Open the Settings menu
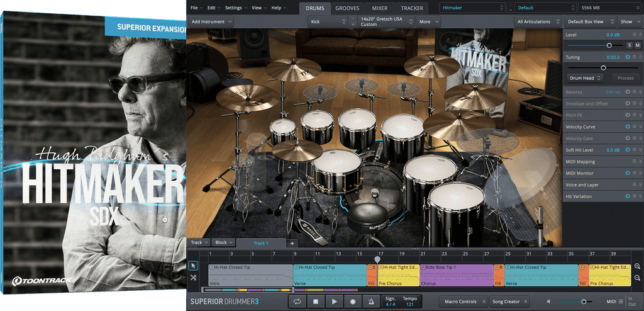Image resolution: width=644 pixels, height=311 pixels. coord(235,8)
